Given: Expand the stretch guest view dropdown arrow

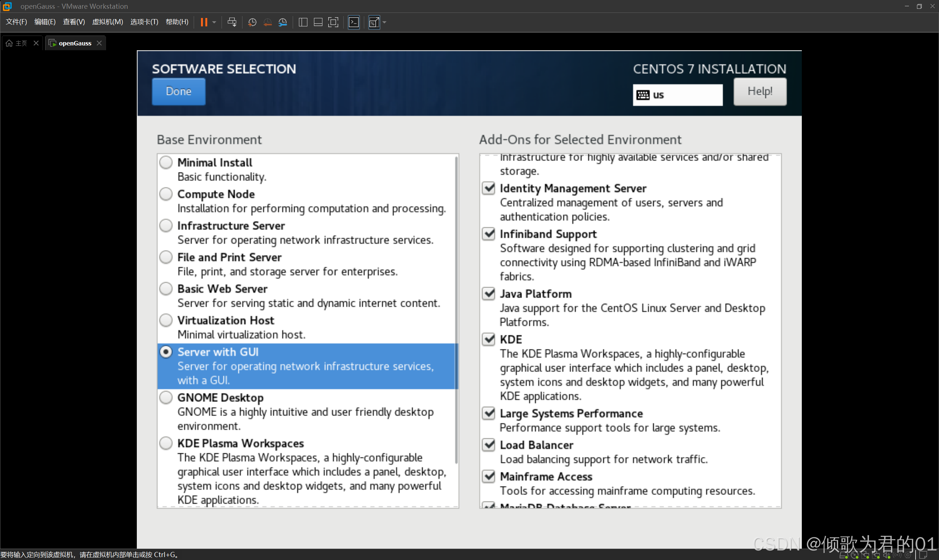Looking at the screenshot, I should point(385,22).
